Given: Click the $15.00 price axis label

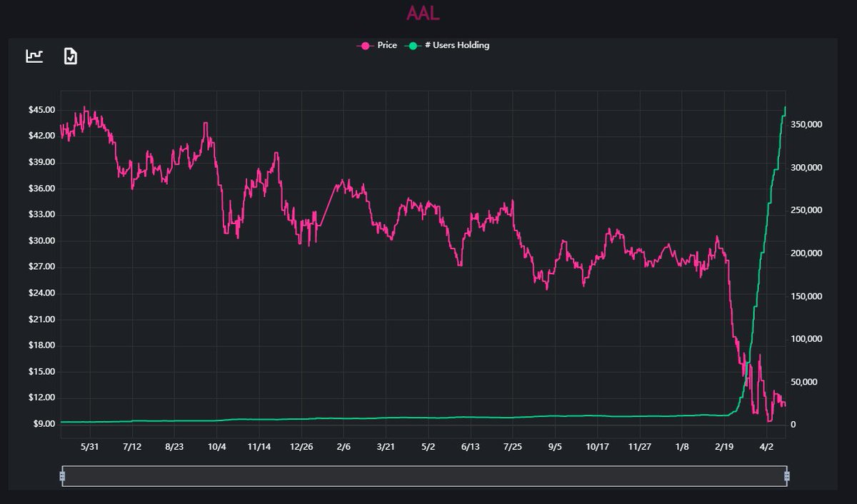Looking at the screenshot, I should coord(42,371).
